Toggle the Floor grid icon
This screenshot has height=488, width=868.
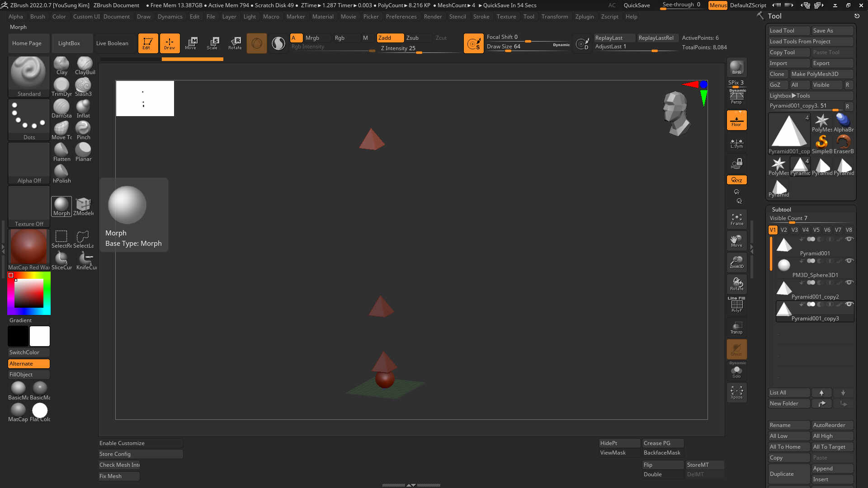736,121
